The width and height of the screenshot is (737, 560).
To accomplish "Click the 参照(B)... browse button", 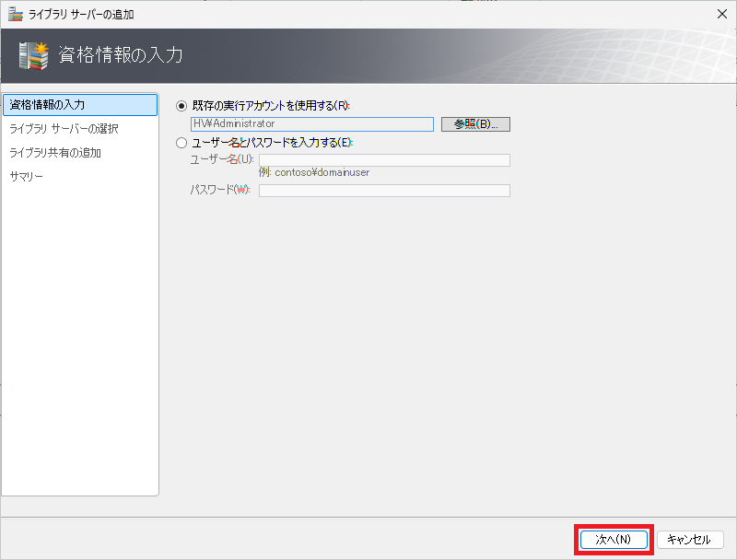I will [x=475, y=124].
